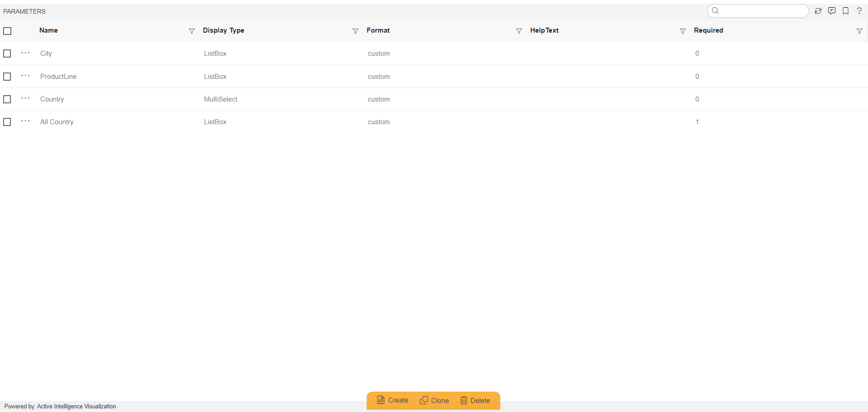Select the City parameter name
Image resolution: width=868 pixels, height=412 pixels.
[x=46, y=53]
